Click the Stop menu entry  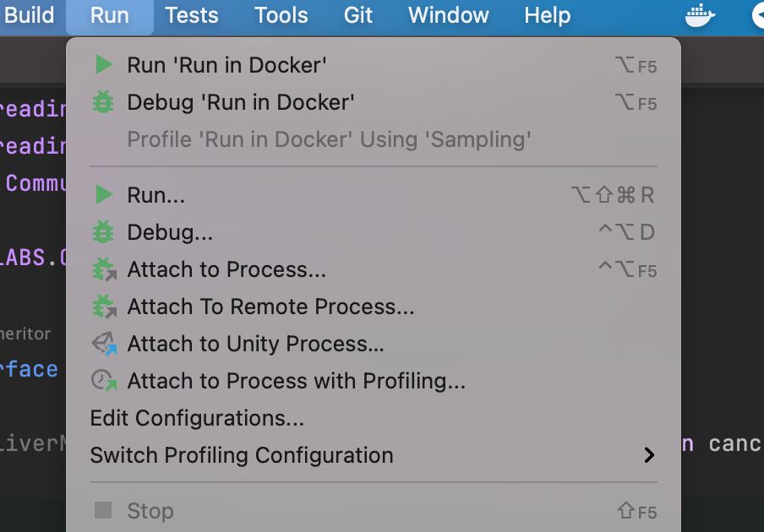click(374, 511)
